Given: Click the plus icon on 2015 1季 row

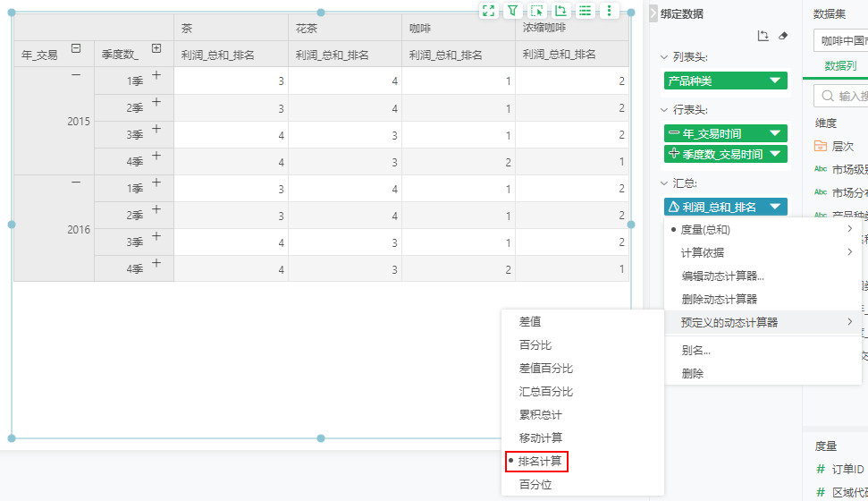Looking at the screenshot, I should (156, 75).
